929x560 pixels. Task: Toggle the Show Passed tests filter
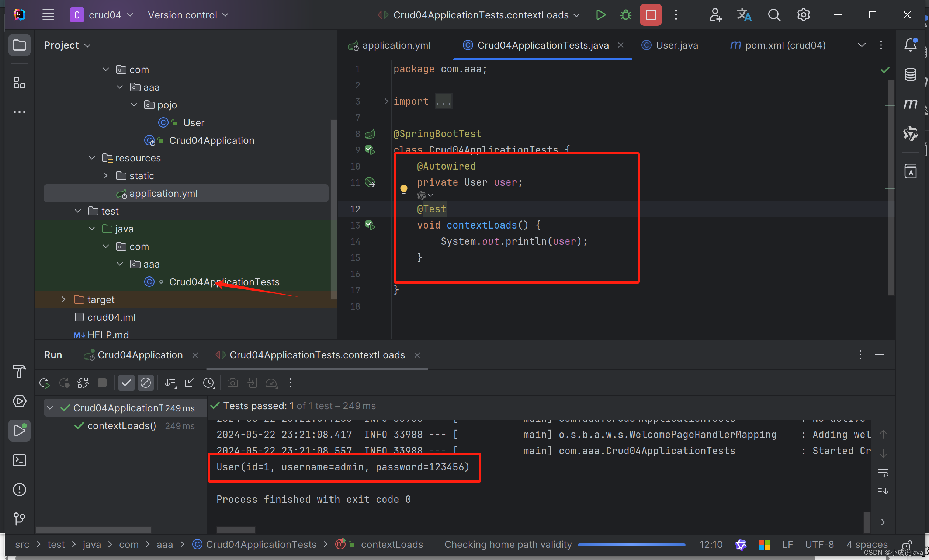(126, 383)
